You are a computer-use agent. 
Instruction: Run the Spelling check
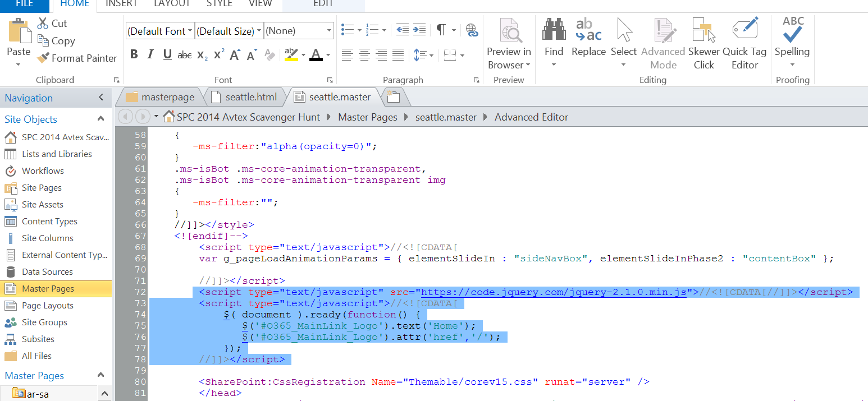pyautogui.click(x=792, y=30)
